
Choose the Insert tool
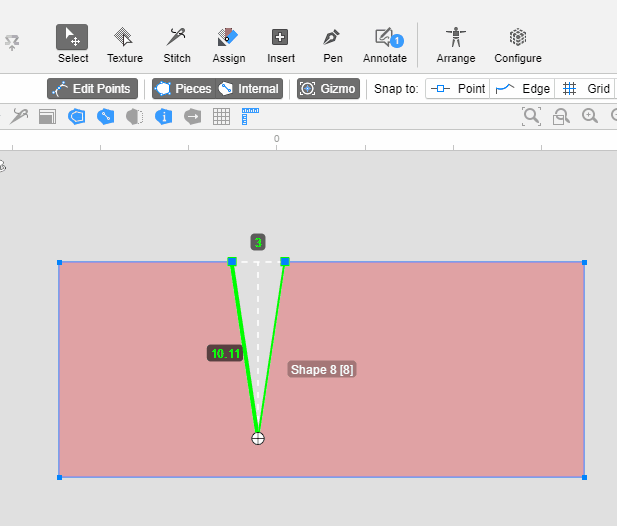click(x=281, y=45)
